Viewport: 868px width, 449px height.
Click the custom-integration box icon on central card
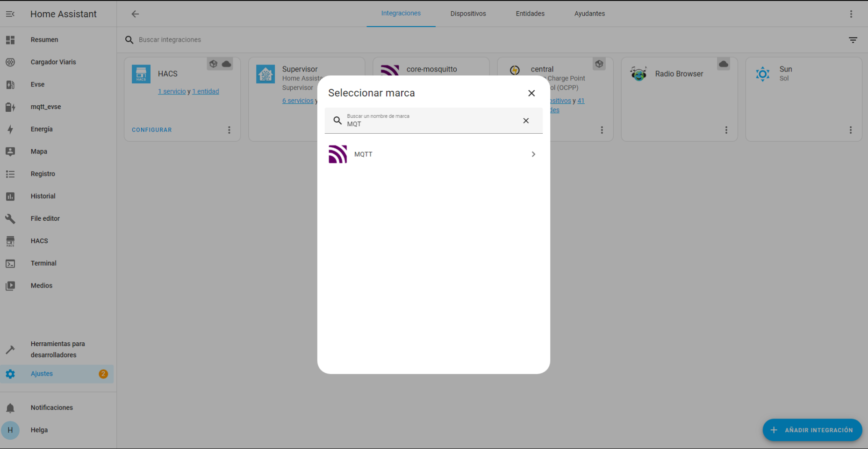(x=599, y=64)
